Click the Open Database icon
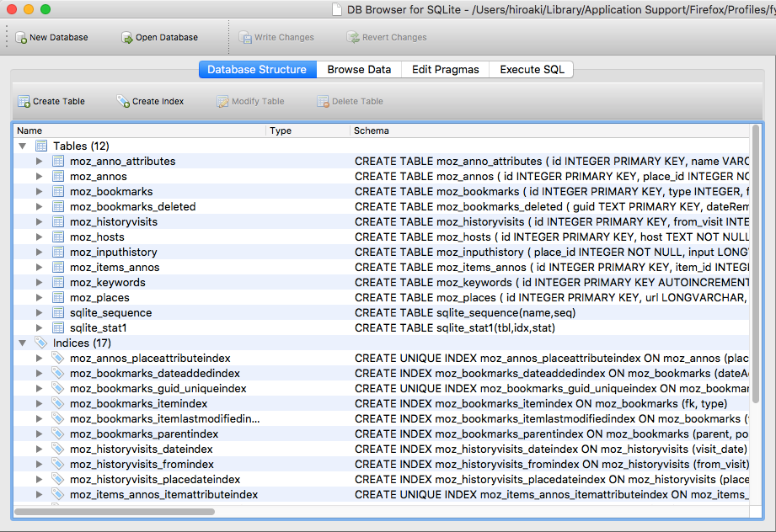Screen dimensions: 776x532 coord(127,38)
